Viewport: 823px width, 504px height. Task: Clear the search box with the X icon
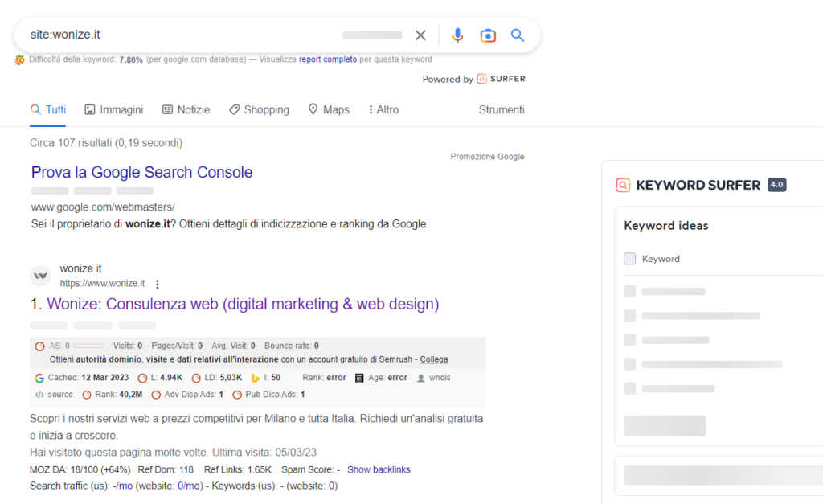(x=420, y=35)
